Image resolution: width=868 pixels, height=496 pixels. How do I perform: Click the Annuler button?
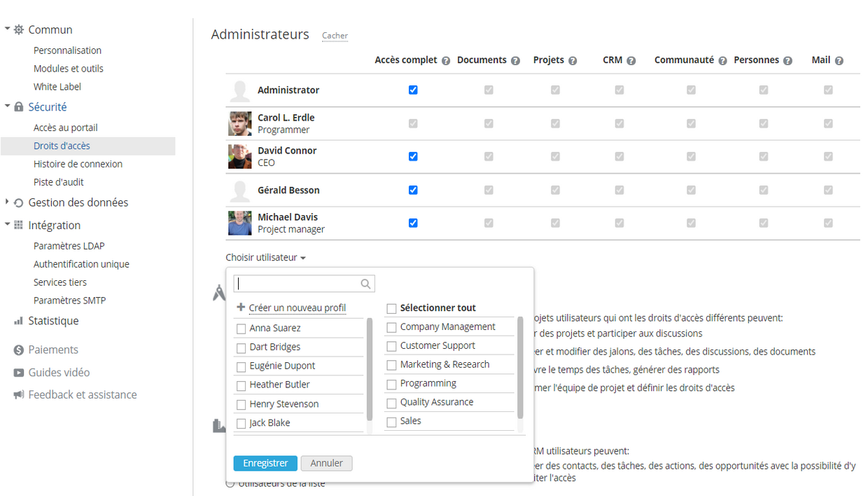327,463
